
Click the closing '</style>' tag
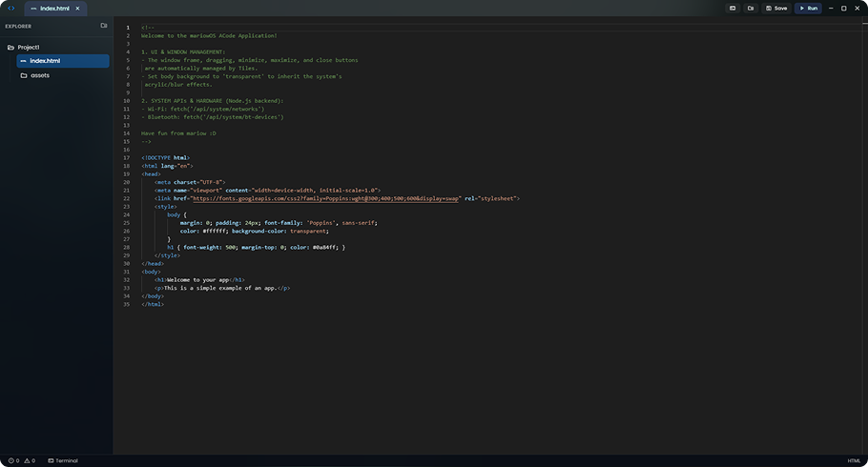point(167,255)
